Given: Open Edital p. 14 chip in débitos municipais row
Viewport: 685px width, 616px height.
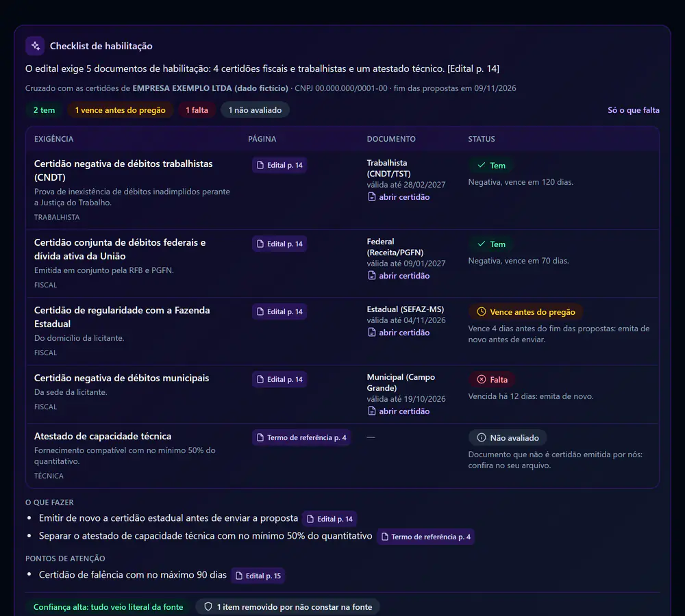Looking at the screenshot, I should point(279,379).
